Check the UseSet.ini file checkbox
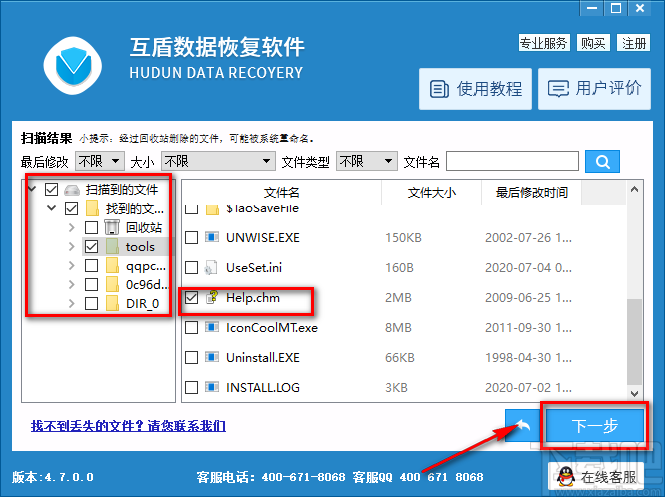665x497 pixels. point(191,268)
